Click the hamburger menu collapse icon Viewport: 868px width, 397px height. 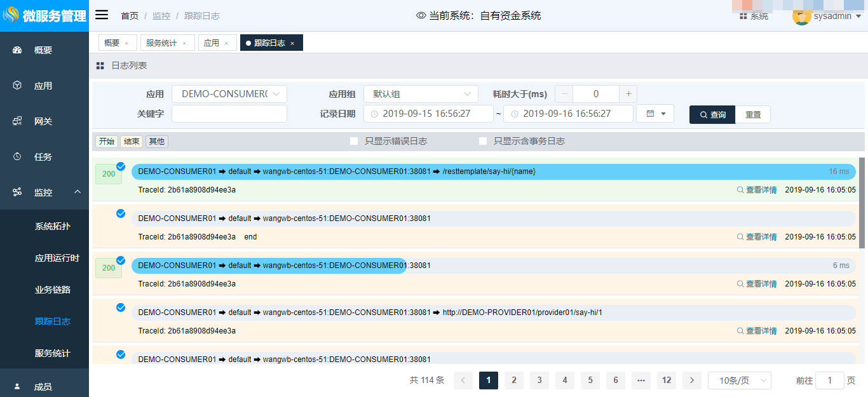click(x=102, y=15)
